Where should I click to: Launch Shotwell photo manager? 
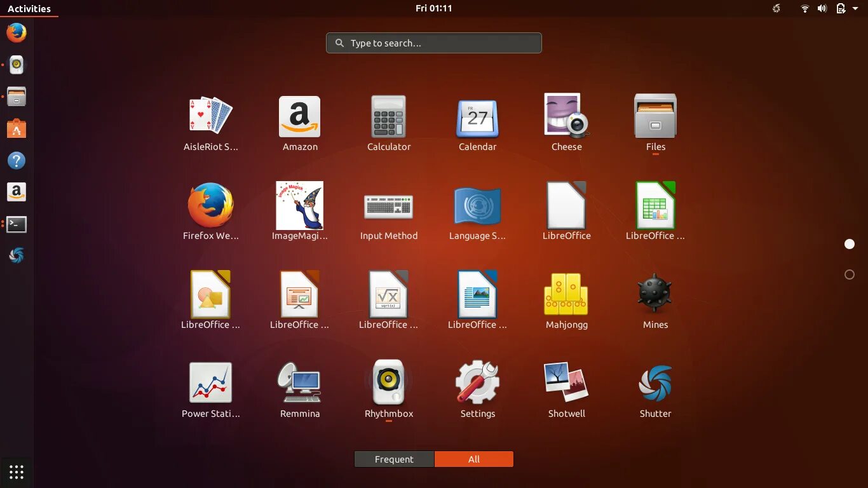point(567,391)
